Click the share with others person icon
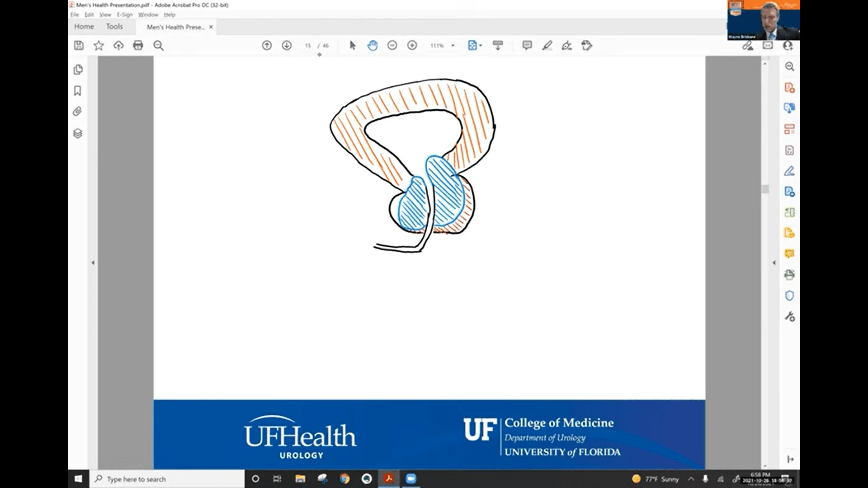 coord(788,45)
